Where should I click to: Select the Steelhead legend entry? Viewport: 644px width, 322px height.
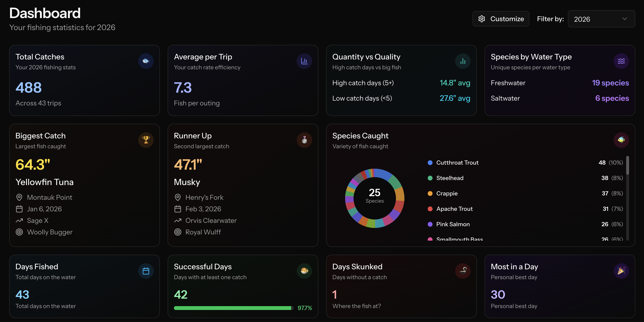[449, 178]
